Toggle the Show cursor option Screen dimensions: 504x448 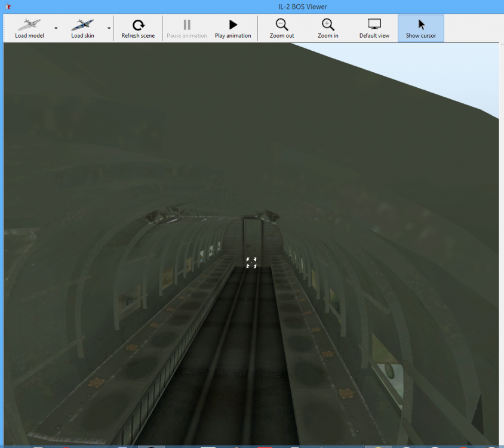tap(421, 28)
